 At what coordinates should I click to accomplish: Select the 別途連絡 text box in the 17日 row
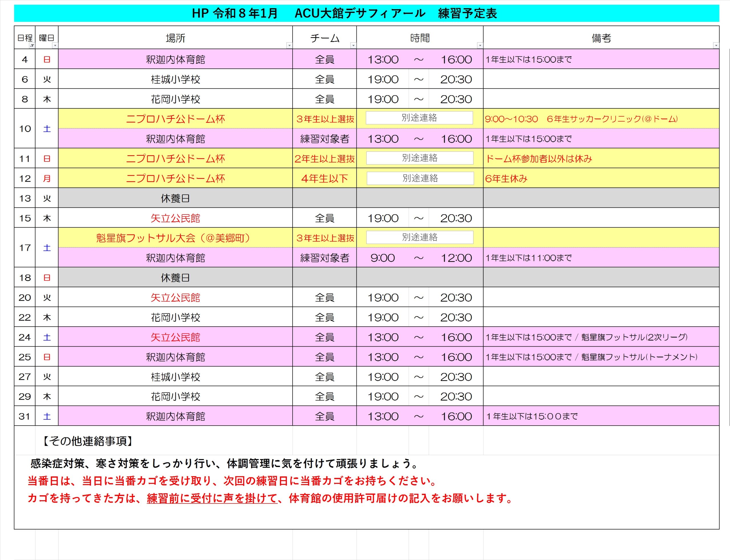pos(419,237)
